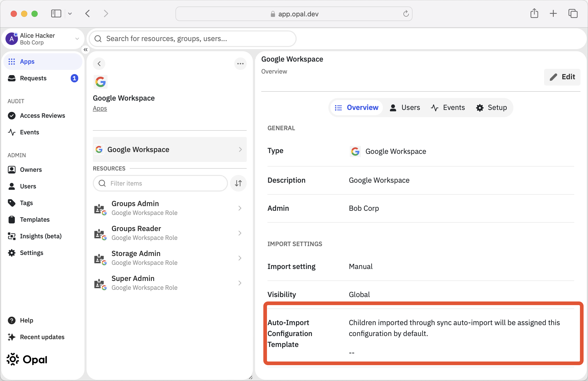
Task: Open the Super Admin role
Action: (169, 283)
